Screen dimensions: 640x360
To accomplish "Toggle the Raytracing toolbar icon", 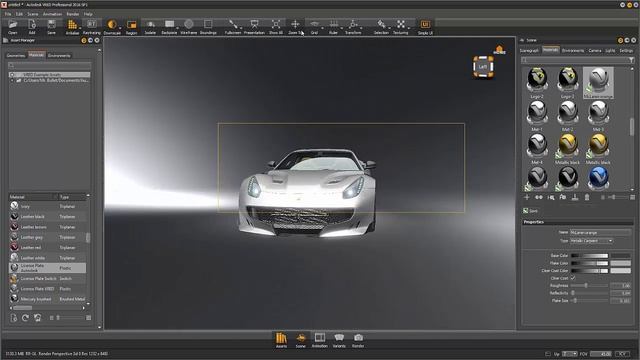I will coord(92,24).
